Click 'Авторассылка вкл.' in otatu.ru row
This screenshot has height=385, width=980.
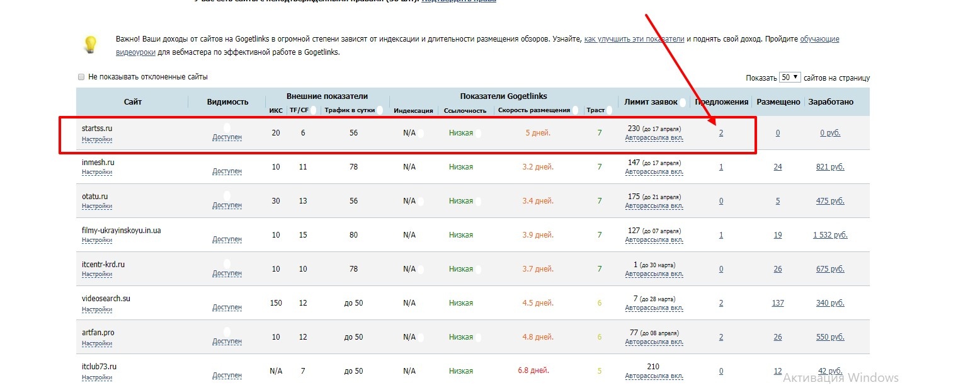pyautogui.click(x=654, y=205)
